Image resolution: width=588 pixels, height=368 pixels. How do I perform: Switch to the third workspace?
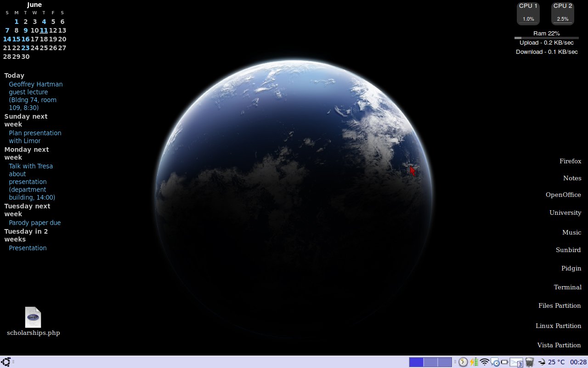(x=445, y=362)
